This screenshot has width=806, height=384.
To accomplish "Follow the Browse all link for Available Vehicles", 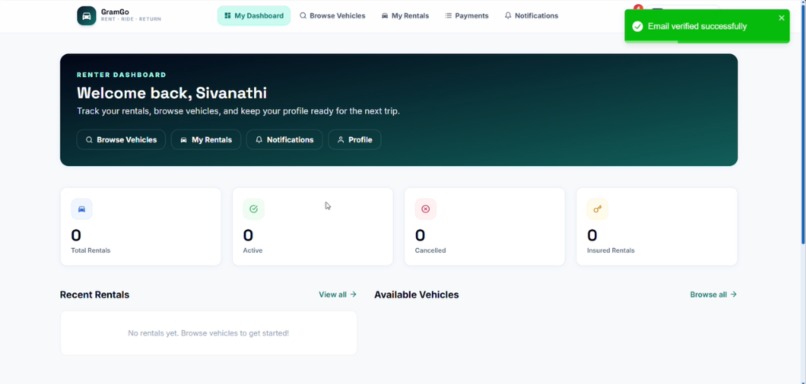I will 713,295.
